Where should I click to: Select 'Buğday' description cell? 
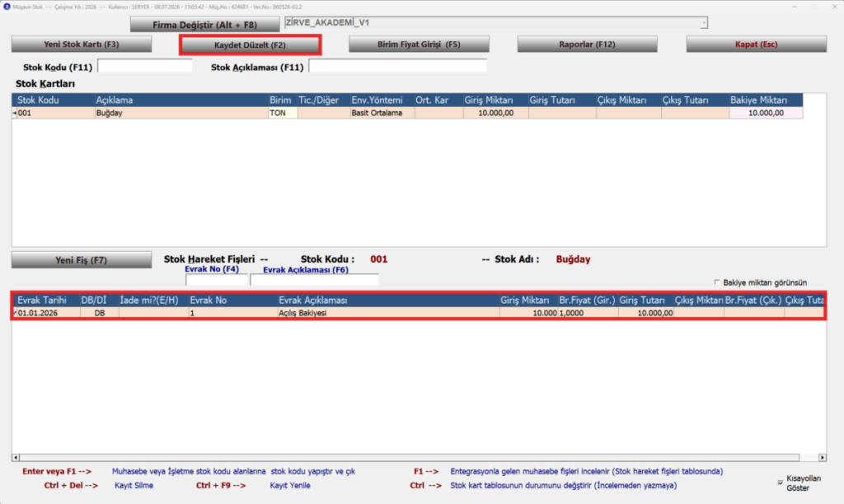point(181,113)
